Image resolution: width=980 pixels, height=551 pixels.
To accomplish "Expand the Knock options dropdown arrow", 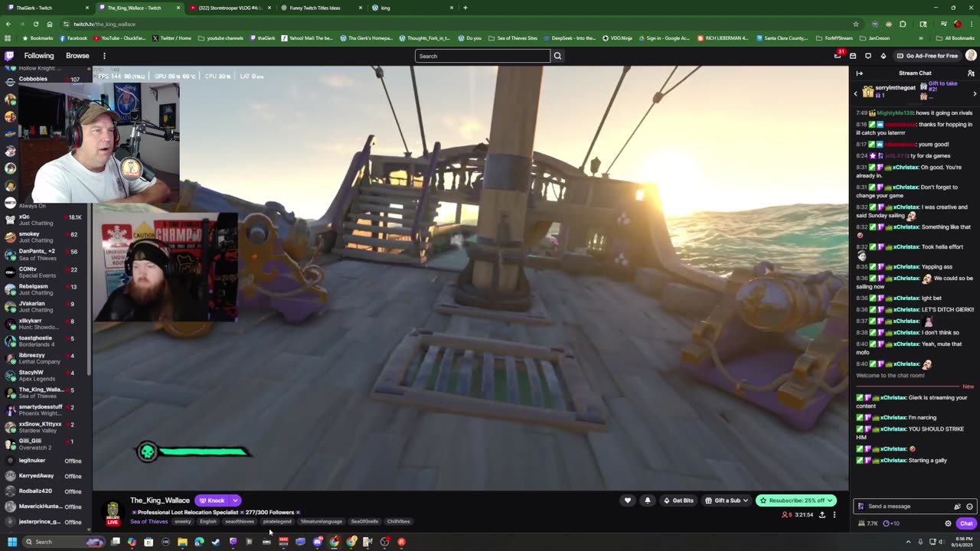I will pyautogui.click(x=235, y=500).
